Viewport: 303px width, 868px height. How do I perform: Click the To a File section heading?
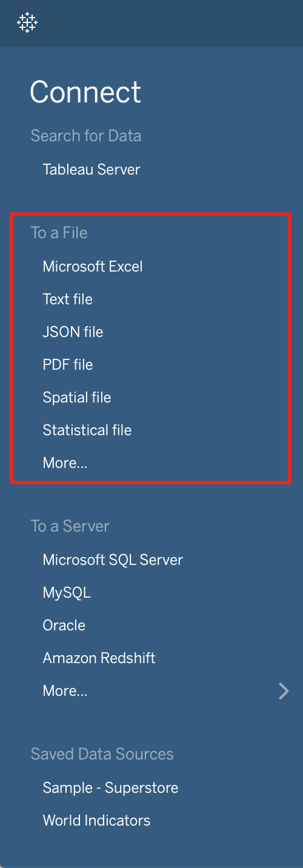59,233
